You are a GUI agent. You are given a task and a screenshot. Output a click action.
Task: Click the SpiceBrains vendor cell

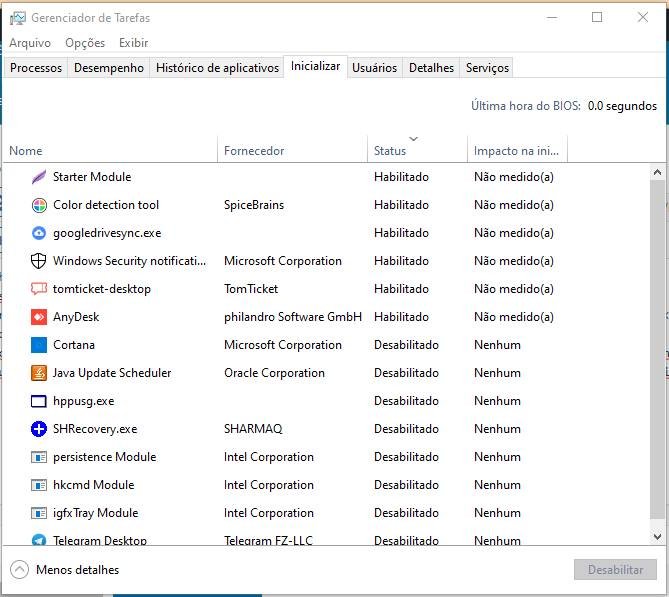tap(254, 205)
